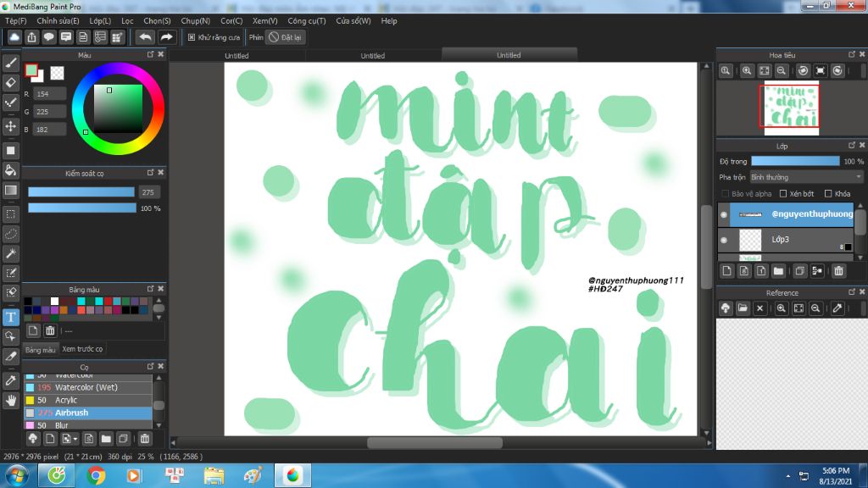The height and width of the screenshot is (488, 868).
Task: Delete palette color with trash icon
Action: pyautogui.click(x=50, y=330)
